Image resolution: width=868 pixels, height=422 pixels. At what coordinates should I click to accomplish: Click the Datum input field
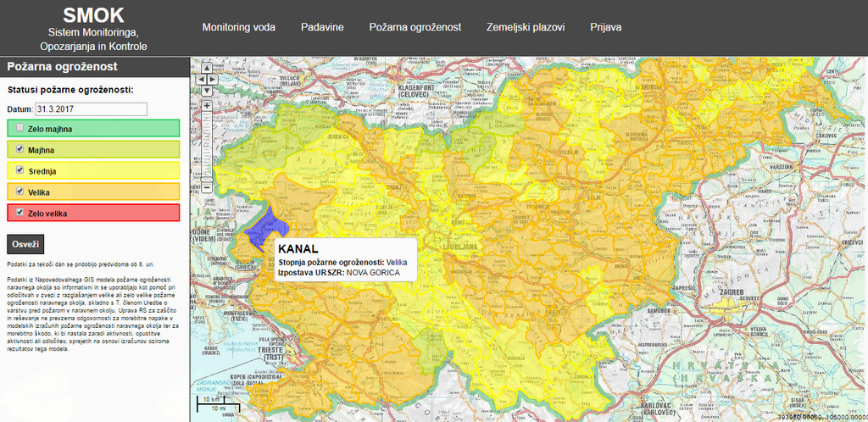click(91, 109)
